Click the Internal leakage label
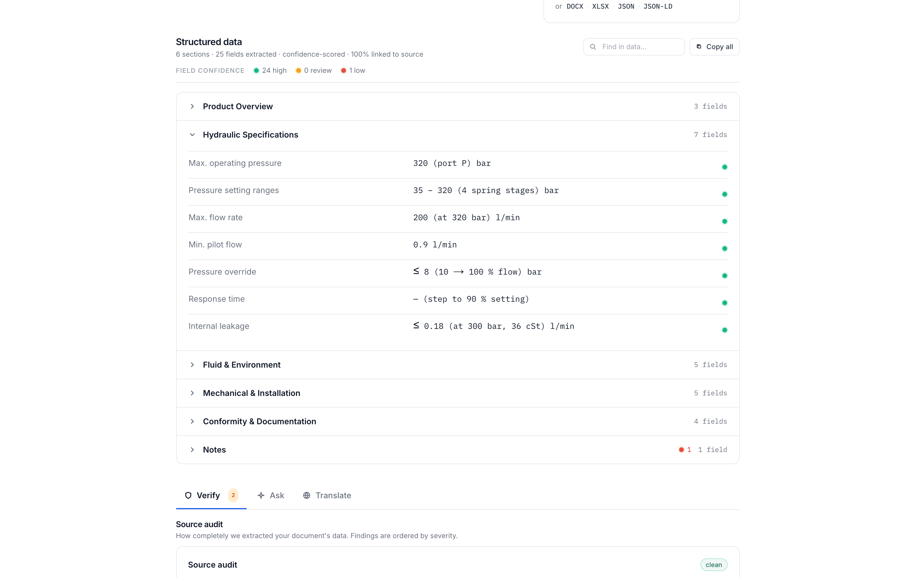The height and width of the screenshot is (578, 924). [x=219, y=326]
